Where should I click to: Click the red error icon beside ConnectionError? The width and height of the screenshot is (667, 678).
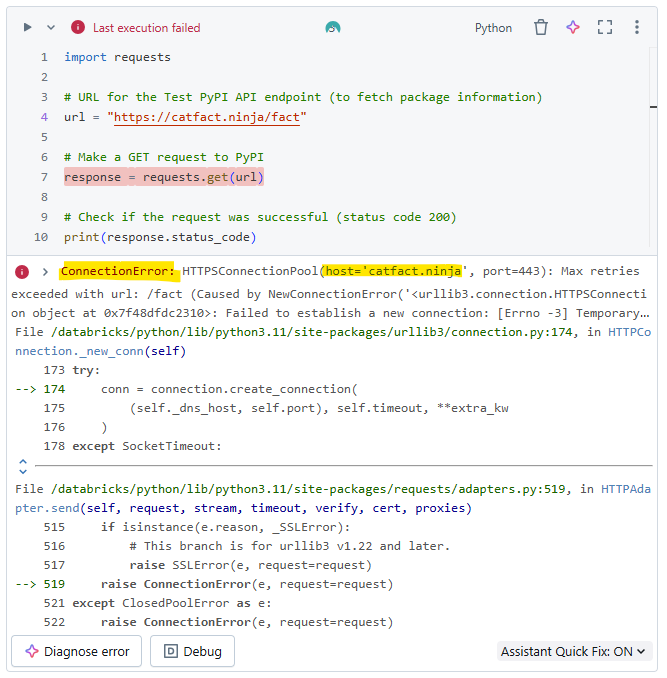[x=21, y=272]
